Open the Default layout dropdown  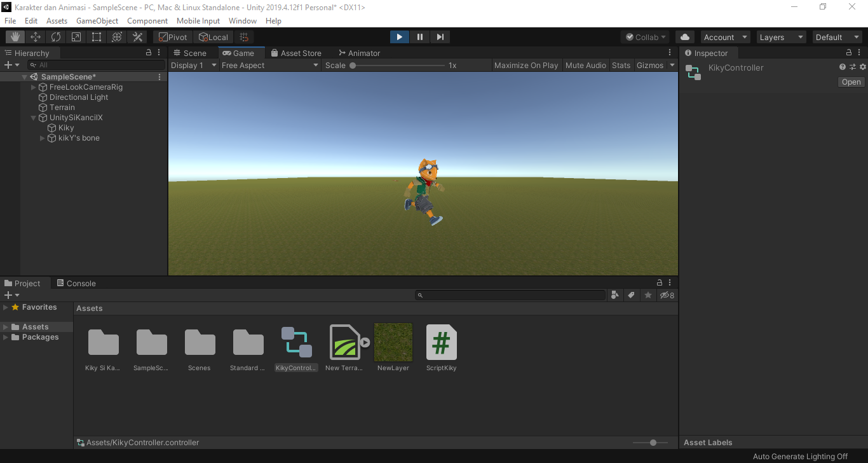point(837,37)
